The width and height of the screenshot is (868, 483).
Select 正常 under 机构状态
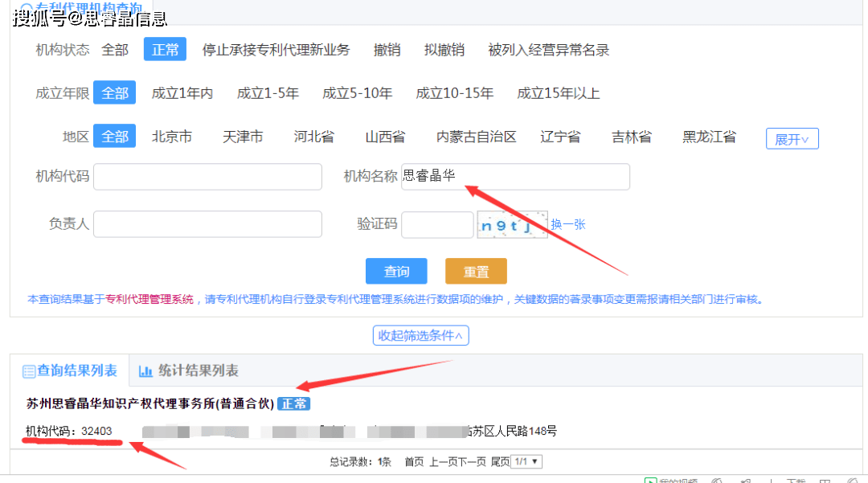point(165,50)
